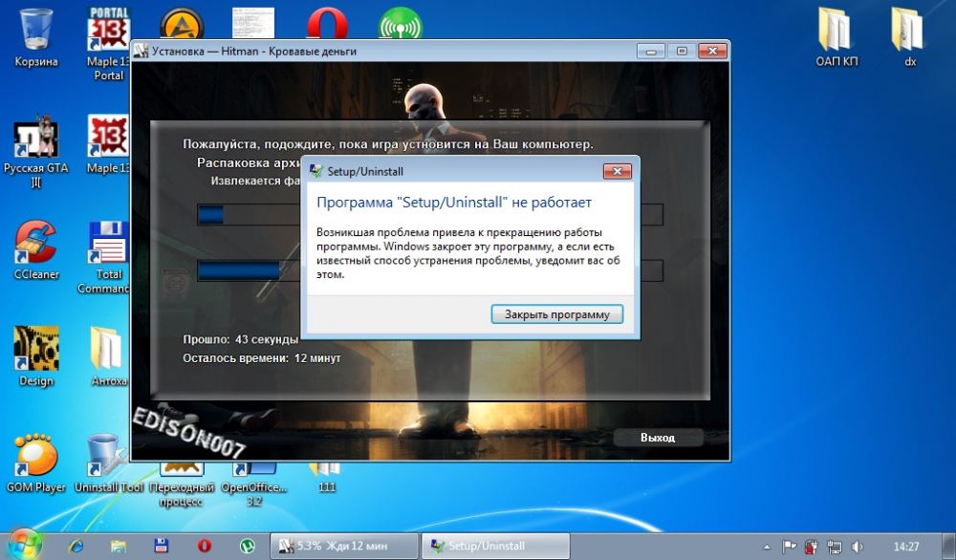Click the 'Программа "Setup/Uninstall" не работает' heading
Viewport: 956px width, 560px height.
coord(454,203)
